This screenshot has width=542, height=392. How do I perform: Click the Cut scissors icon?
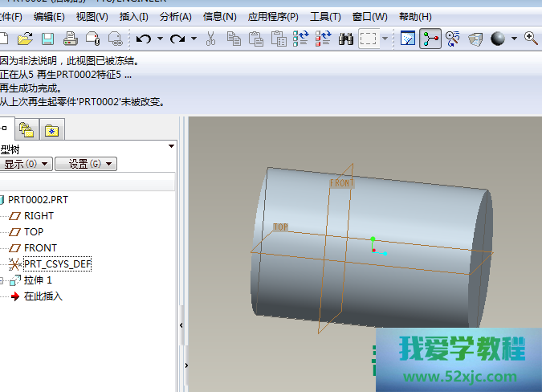(210, 38)
